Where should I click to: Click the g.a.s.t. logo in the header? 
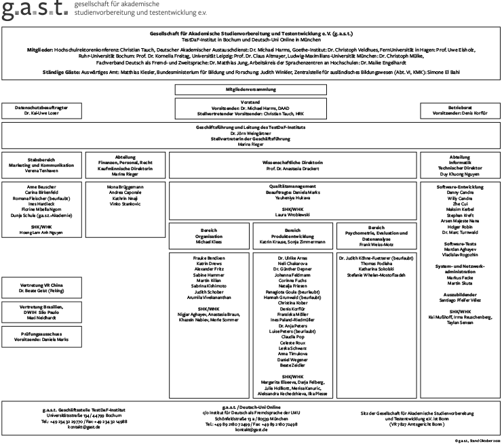(35, 9)
